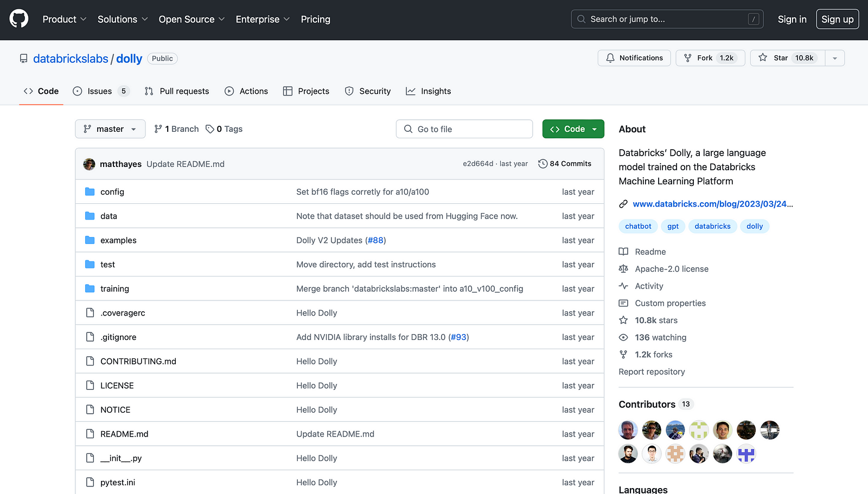Fork the repository

710,58
